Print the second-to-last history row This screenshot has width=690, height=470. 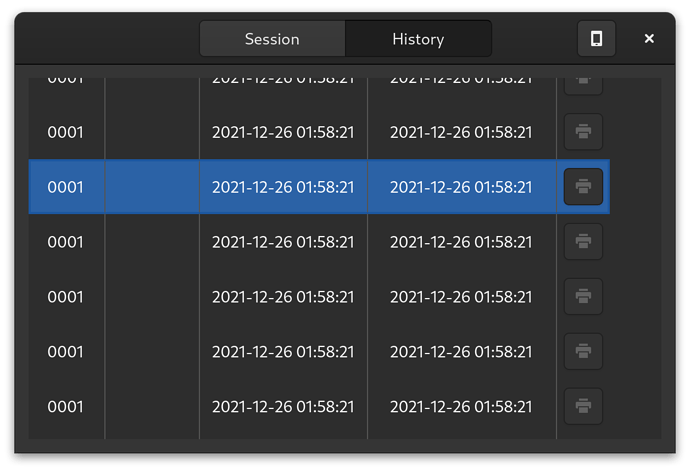(x=583, y=351)
